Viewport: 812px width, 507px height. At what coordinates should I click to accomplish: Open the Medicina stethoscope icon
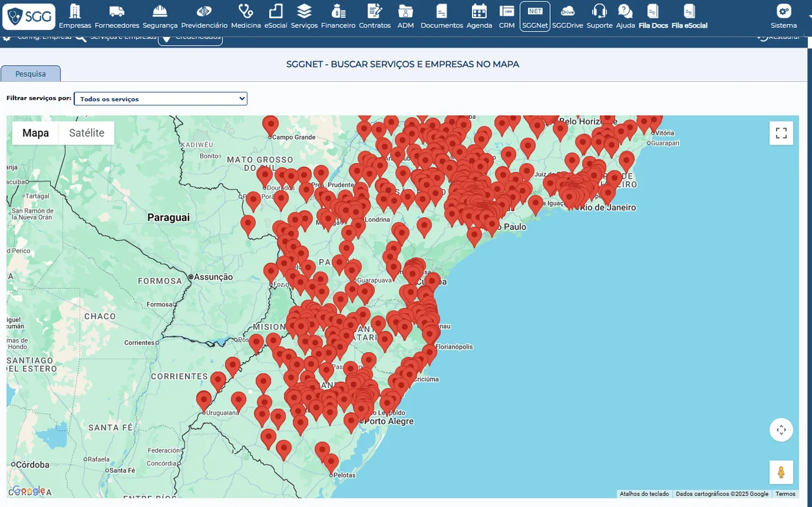(x=245, y=12)
